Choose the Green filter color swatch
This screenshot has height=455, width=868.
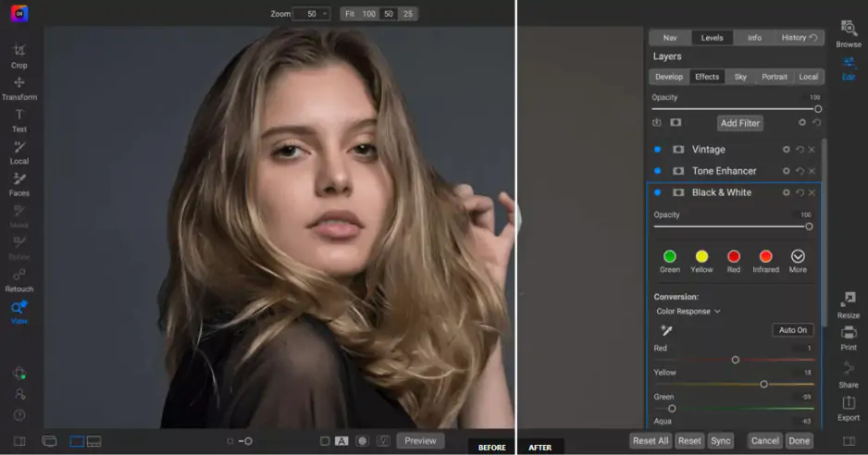670,256
